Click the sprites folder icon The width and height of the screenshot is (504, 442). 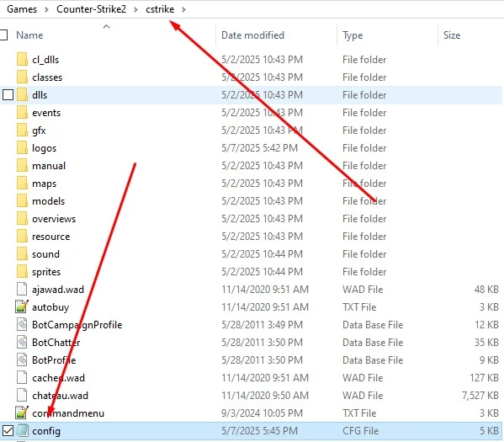tap(22, 271)
